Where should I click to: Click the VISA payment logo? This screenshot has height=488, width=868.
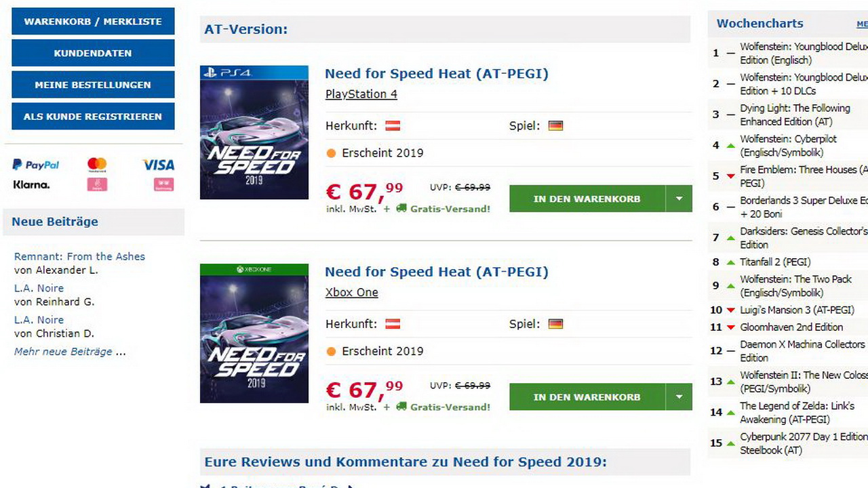click(x=158, y=165)
